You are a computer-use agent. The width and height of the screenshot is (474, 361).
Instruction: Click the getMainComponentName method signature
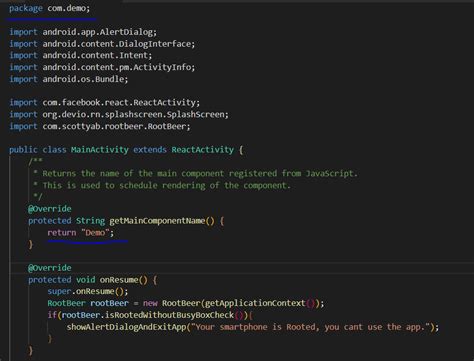126,221
